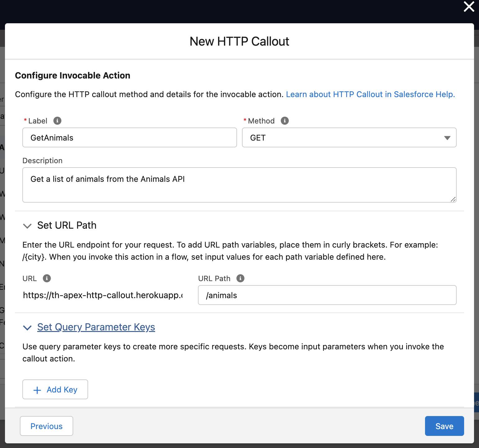Click inside the Description text area
Screen dimensions: 479x448
click(239, 185)
